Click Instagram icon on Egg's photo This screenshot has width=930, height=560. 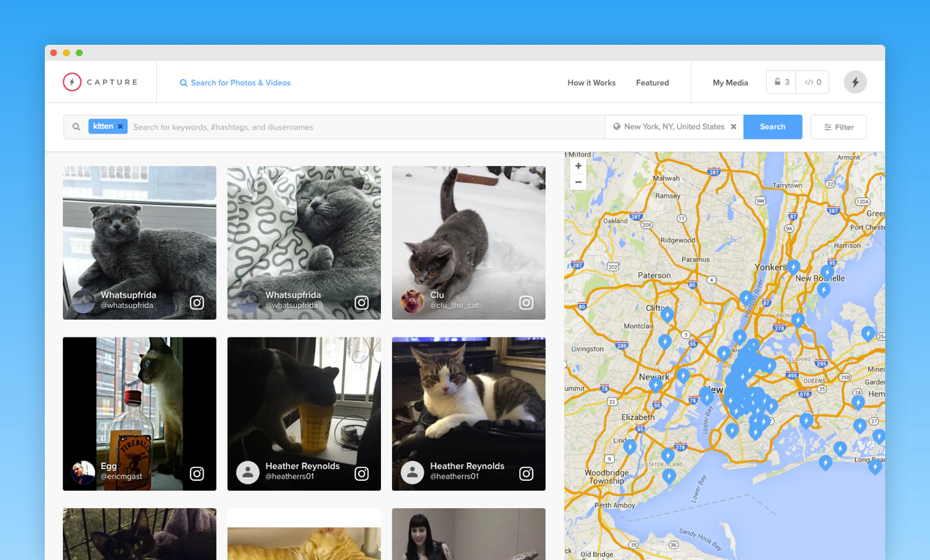[x=197, y=473]
